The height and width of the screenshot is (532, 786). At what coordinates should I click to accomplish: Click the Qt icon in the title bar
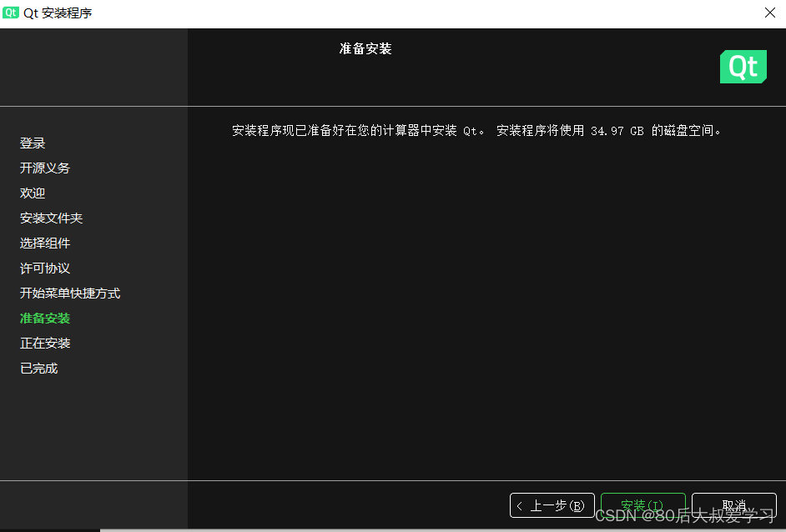tap(12, 13)
